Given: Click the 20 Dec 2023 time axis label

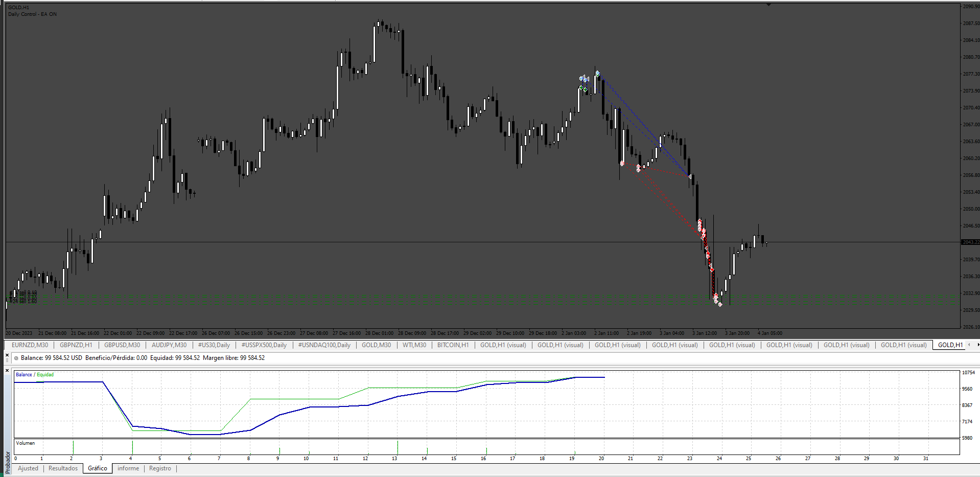Looking at the screenshot, I should point(19,333).
